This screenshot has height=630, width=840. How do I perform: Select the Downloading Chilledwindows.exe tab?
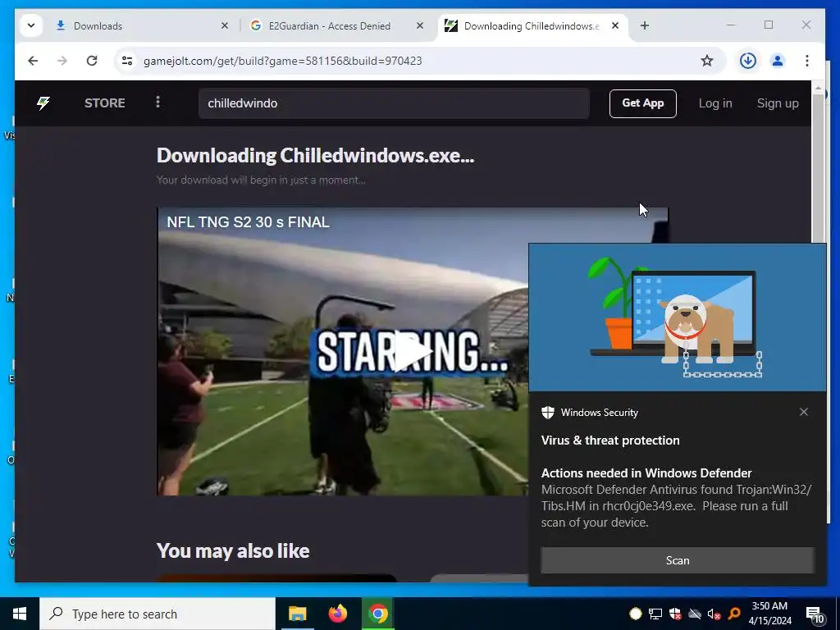pos(533,25)
